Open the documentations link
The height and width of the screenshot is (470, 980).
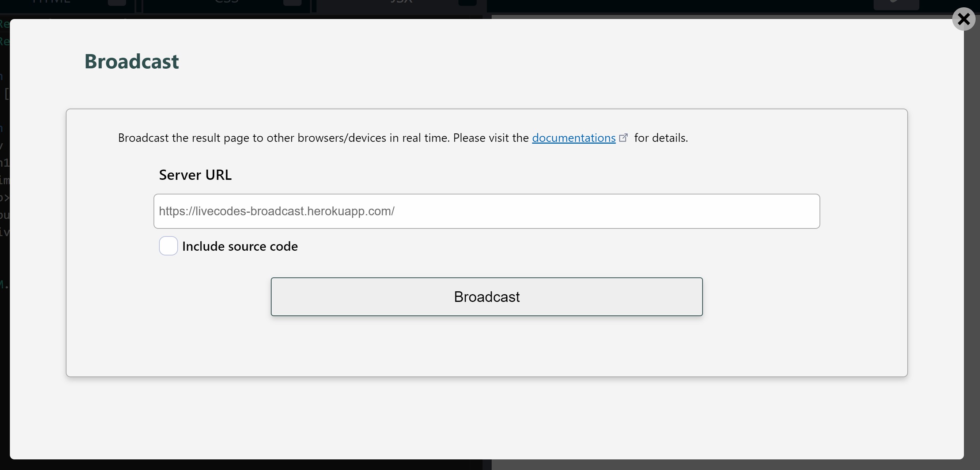coord(572,138)
